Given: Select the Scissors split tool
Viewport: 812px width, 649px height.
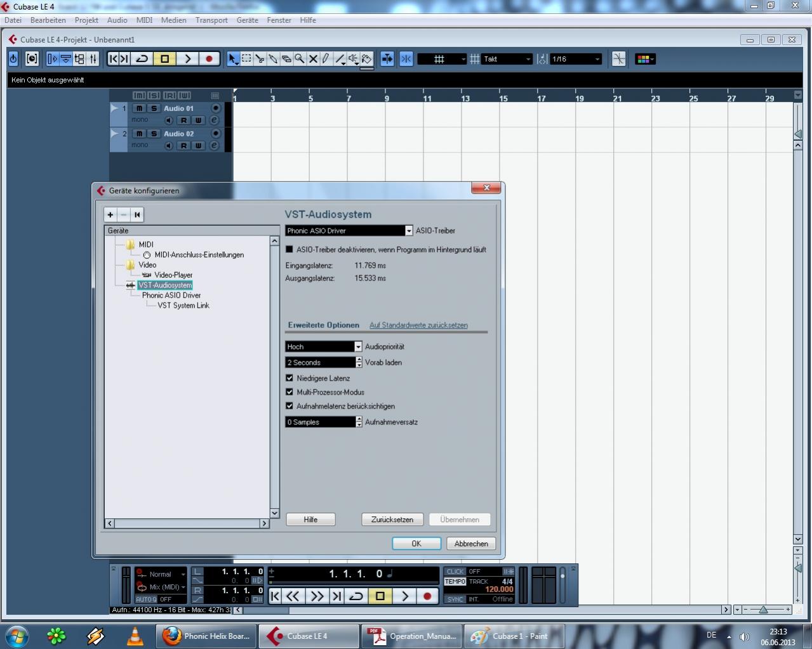Looking at the screenshot, I should coord(260,59).
